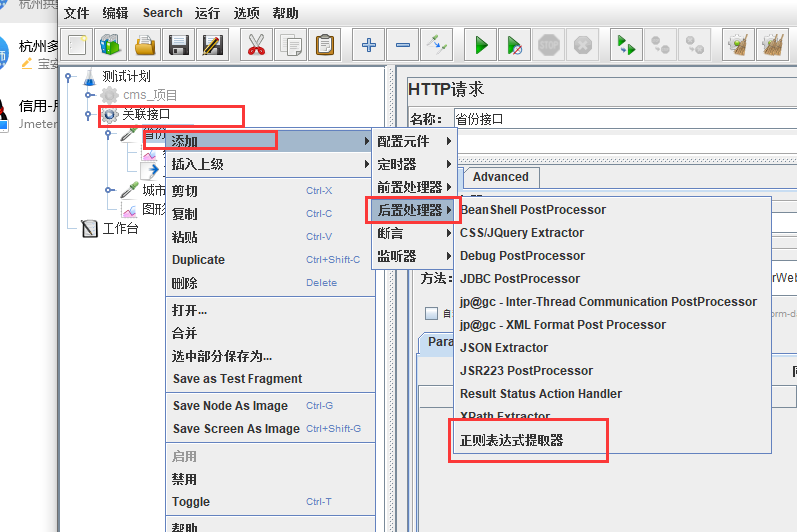The width and height of the screenshot is (797, 532).
Task: Click the Paste clipboard icon
Action: tap(324, 45)
